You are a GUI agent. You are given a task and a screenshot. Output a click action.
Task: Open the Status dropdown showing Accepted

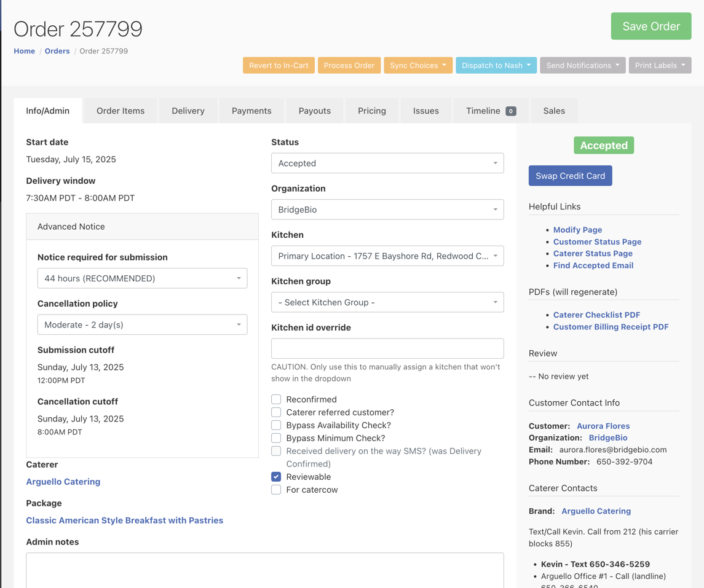point(387,163)
